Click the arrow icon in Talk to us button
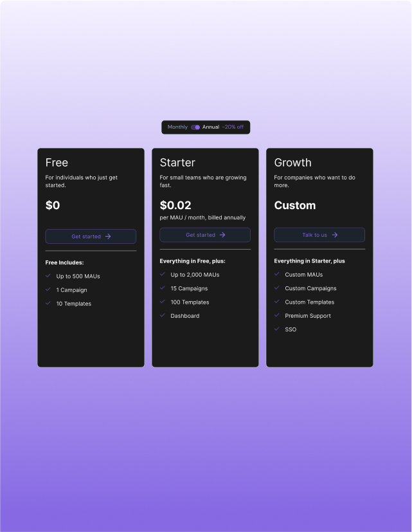The width and height of the screenshot is (412, 532). click(x=334, y=234)
